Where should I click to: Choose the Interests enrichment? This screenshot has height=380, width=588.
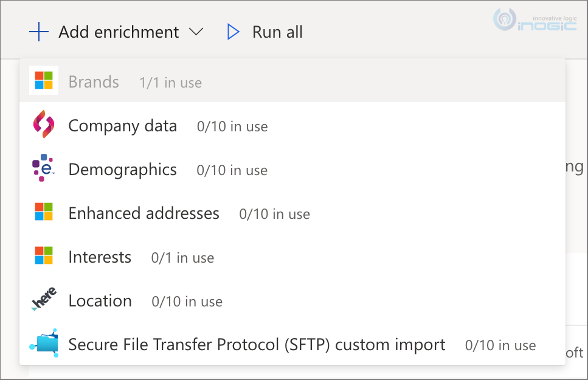coord(100,257)
